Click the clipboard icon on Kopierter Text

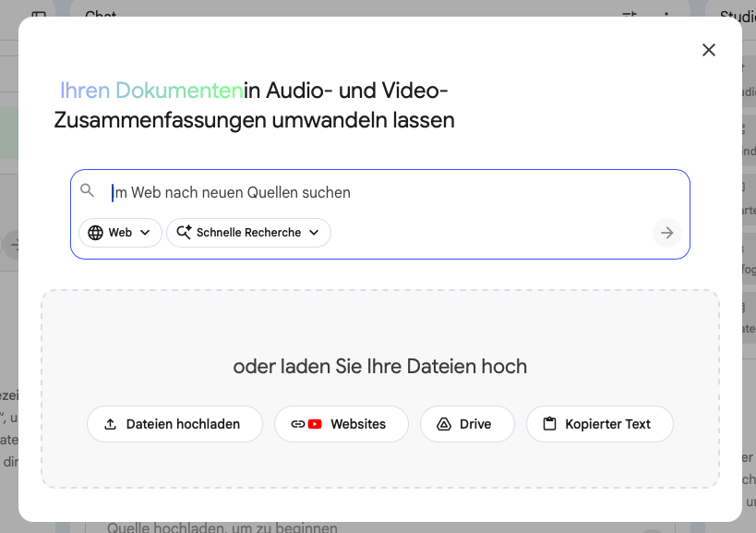pos(550,424)
